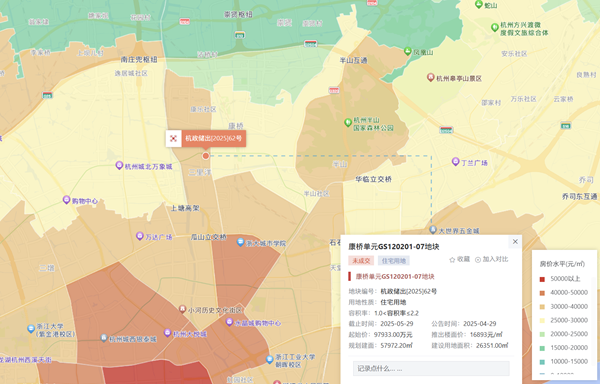
Task: Click the 杭州城北万象城 purple shopping pin
Action: click(x=119, y=166)
